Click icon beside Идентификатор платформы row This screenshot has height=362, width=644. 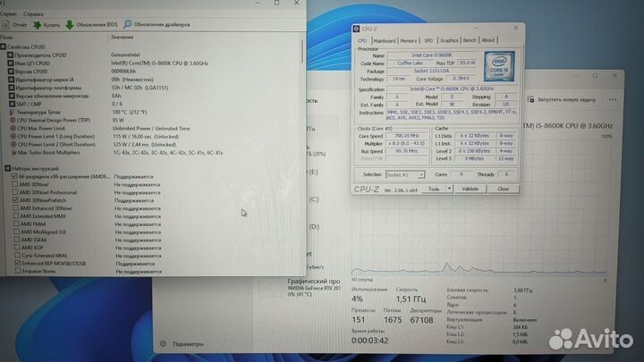tap(12, 88)
